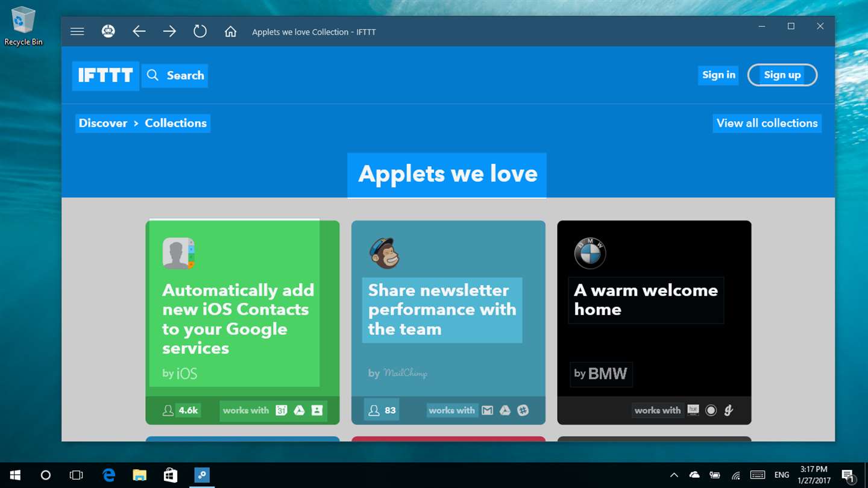Click the BMW logo on black card
This screenshot has width=868, height=488.
590,253
